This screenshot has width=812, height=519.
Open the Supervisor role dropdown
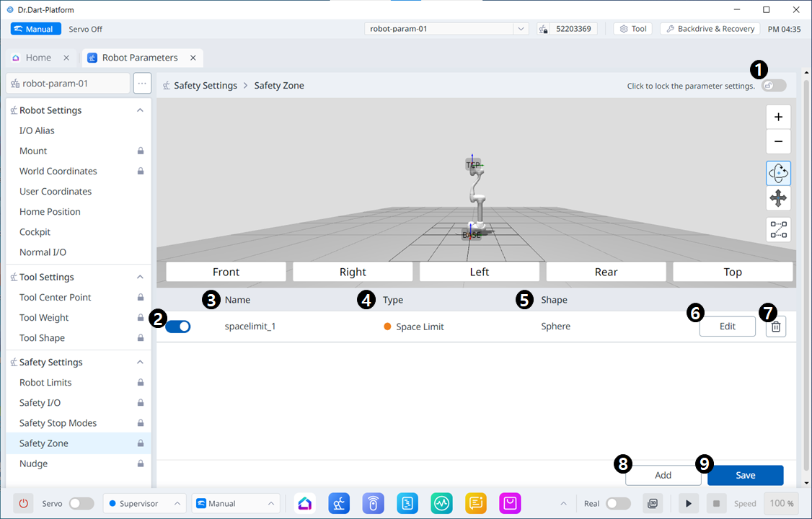click(x=144, y=503)
